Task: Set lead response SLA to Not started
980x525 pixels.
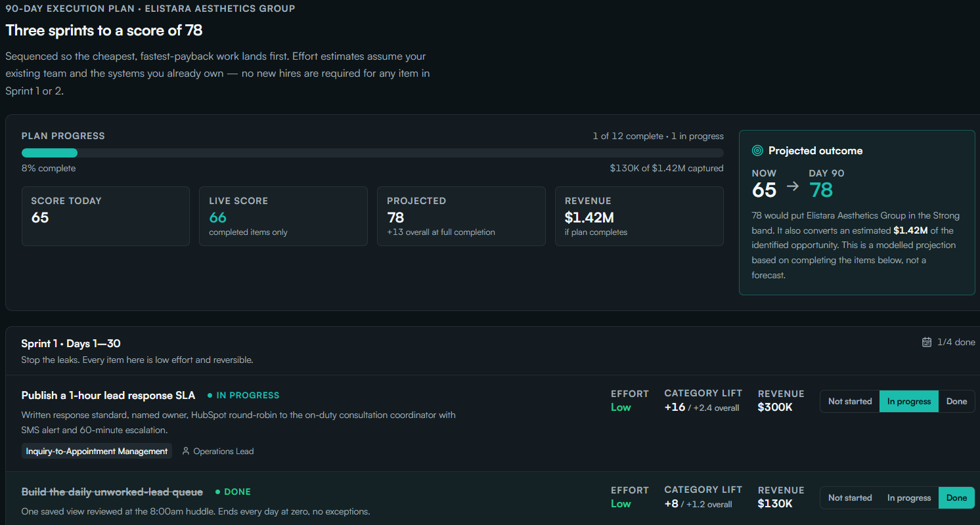Action: [x=850, y=402]
